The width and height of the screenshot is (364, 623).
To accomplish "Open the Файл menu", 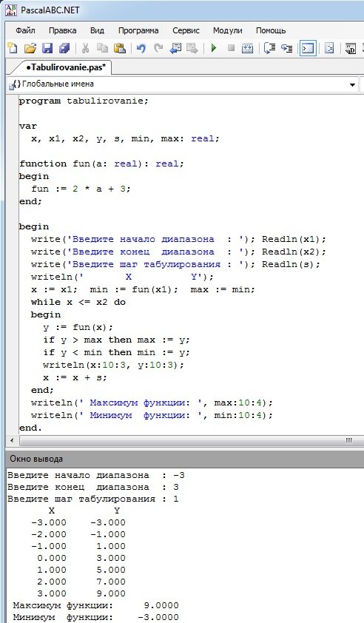I will [25, 30].
